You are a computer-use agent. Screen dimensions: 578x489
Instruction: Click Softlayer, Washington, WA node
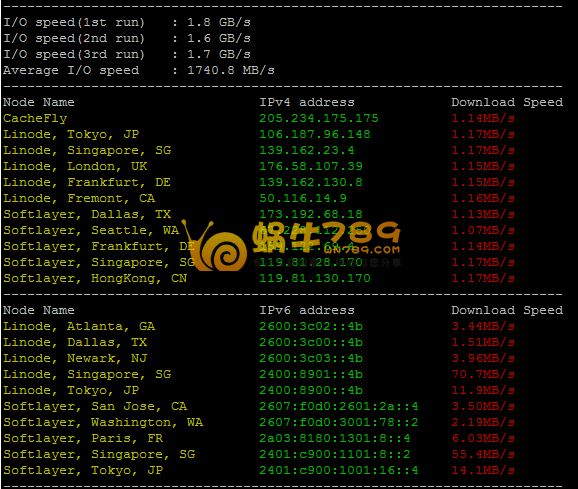[x=103, y=422]
